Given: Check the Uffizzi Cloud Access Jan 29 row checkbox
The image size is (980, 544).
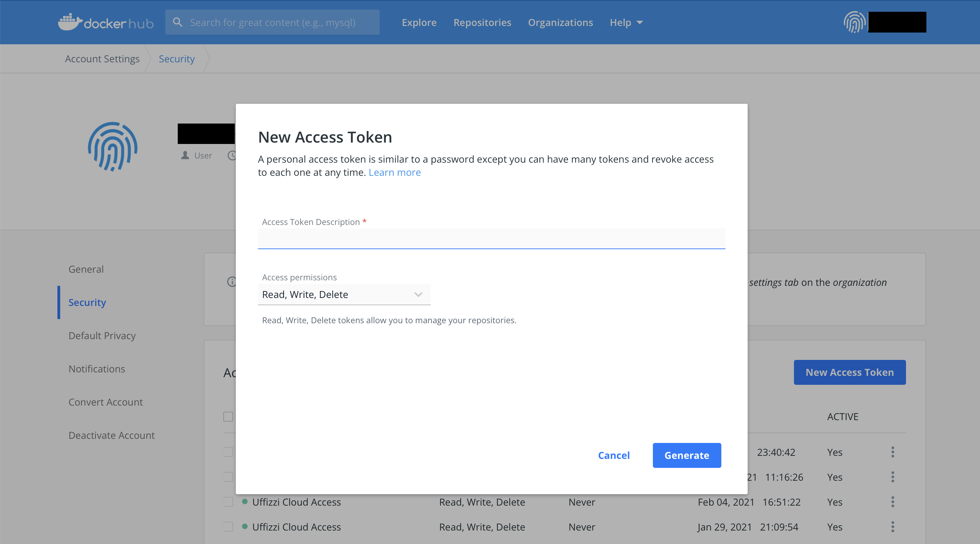Looking at the screenshot, I should [228, 527].
